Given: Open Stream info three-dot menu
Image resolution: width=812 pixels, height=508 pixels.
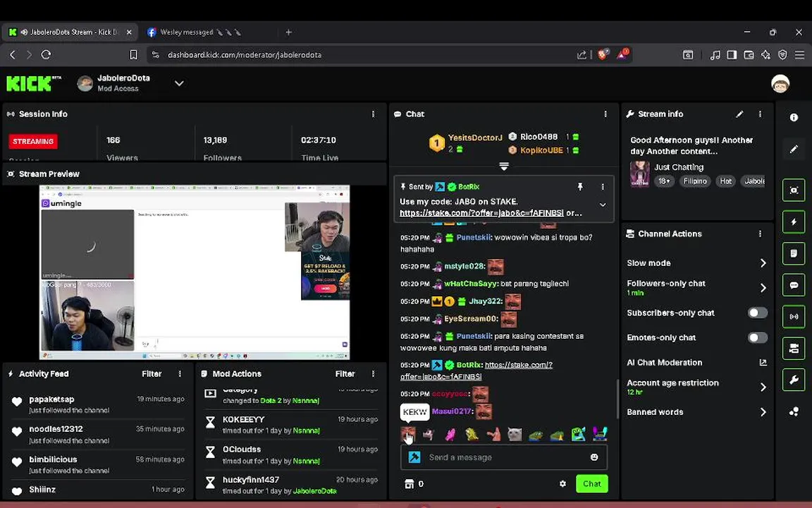Looking at the screenshot, I should click(760, 114).
